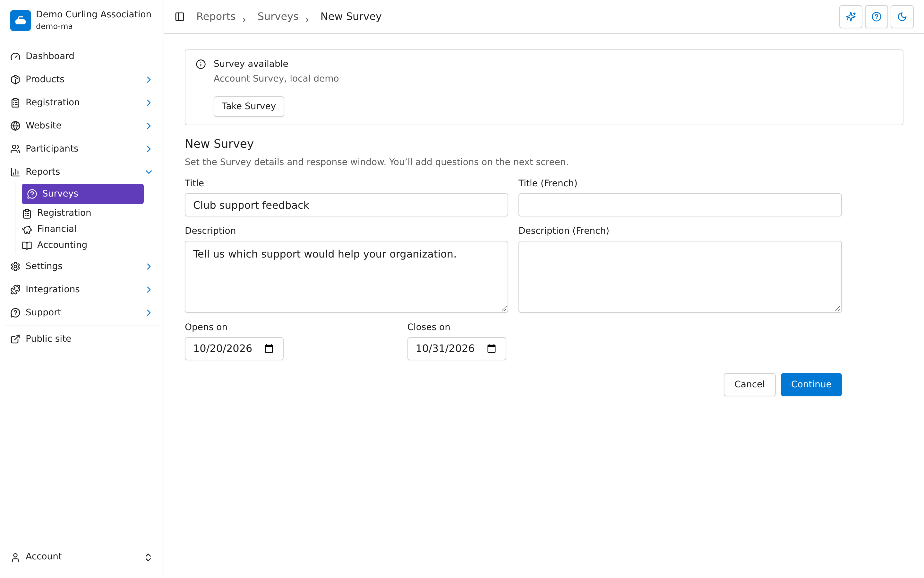The height and width of the screenshot is (578, 924).
Task: Click the Public site external link icon
Action: [x=15, y=339]
